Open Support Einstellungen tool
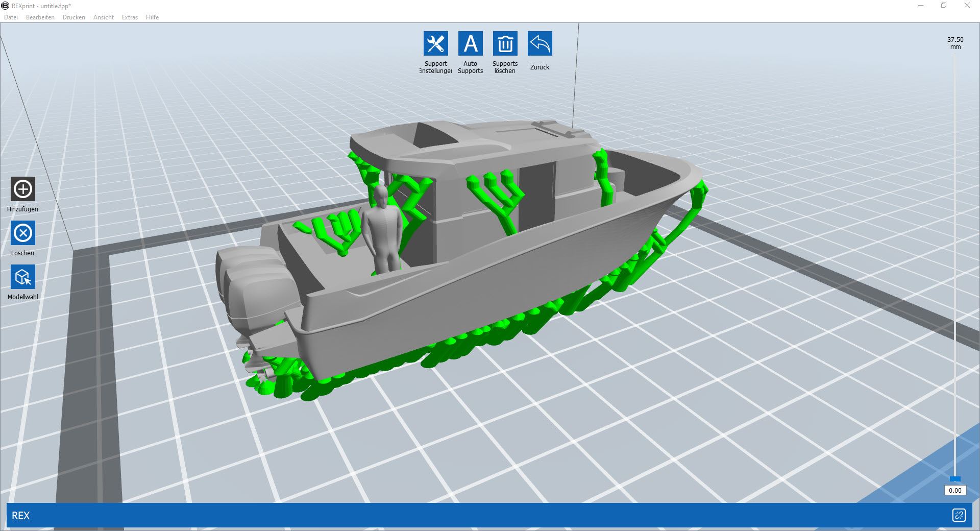Image resolution: width=980 pixels, height=531 pixels. click(x=435, y=43)
